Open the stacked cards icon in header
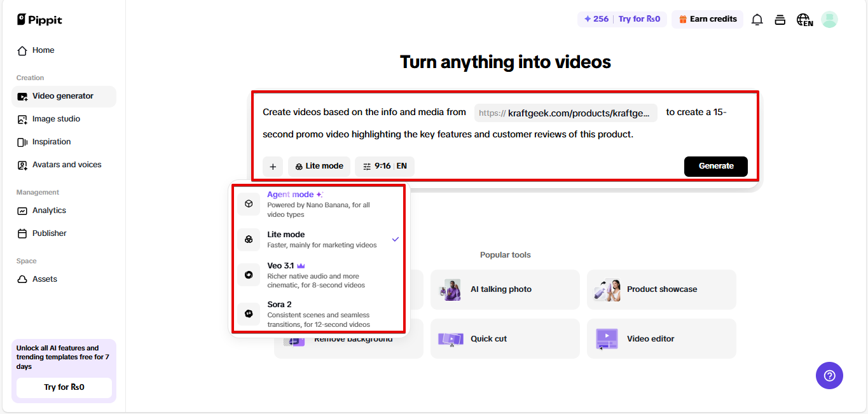This screenshot has width=868, height=414. pos(780,20)
